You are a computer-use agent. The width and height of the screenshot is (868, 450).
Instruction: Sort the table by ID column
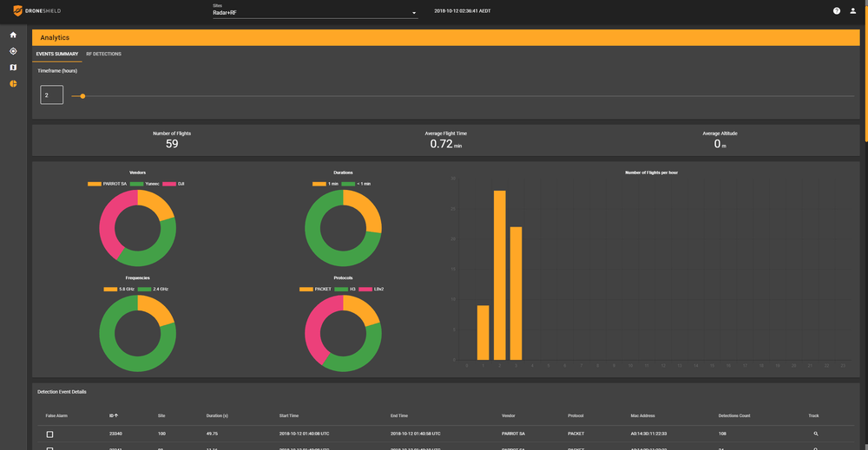113,416
